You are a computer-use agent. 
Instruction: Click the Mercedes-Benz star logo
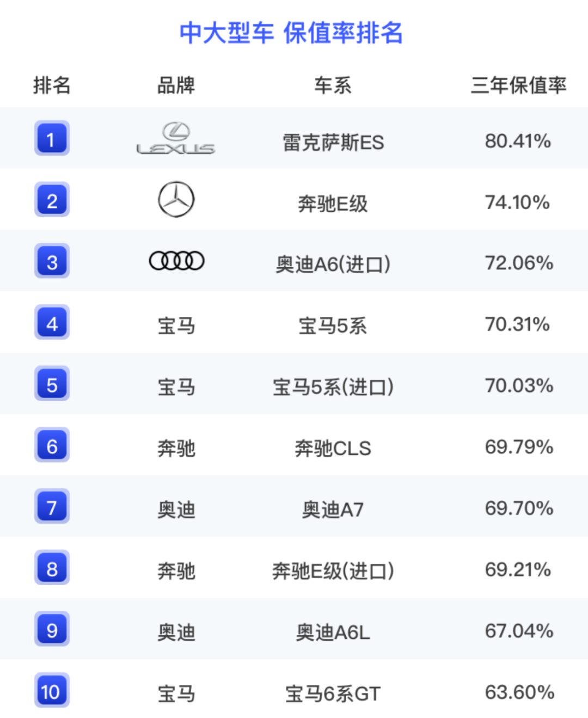pos(176,199)
